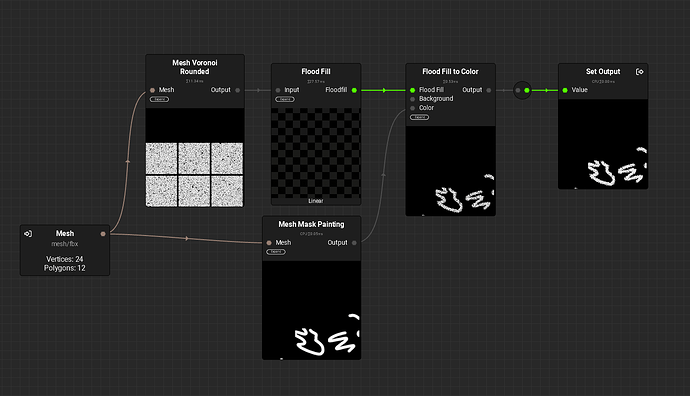Click the Vertices: 24 text
The width and height of the screenshot is (690, 396).
point(65,259)
